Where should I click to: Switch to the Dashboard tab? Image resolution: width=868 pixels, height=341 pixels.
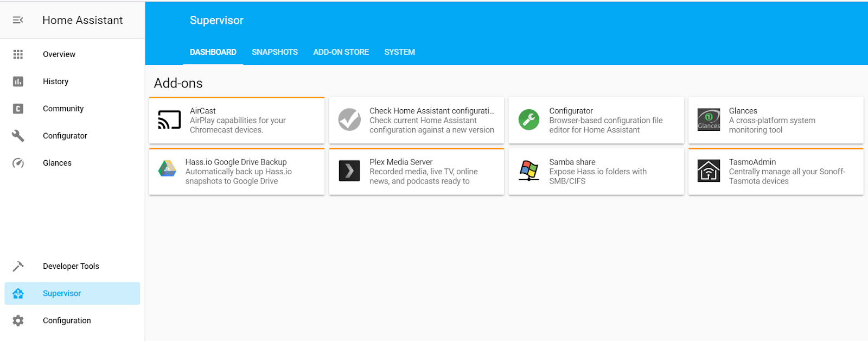click(x=213, y=52)
